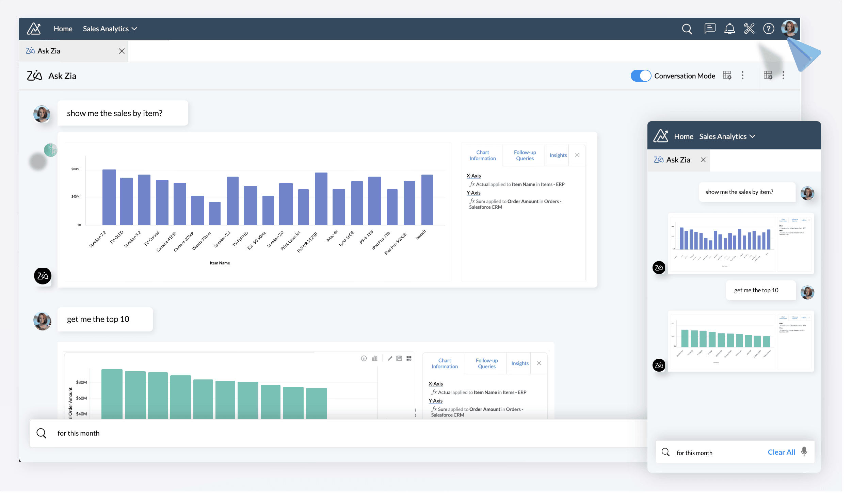852x504 pixels.
Task: Open the help question mark icon
Action: pos(768,29)
